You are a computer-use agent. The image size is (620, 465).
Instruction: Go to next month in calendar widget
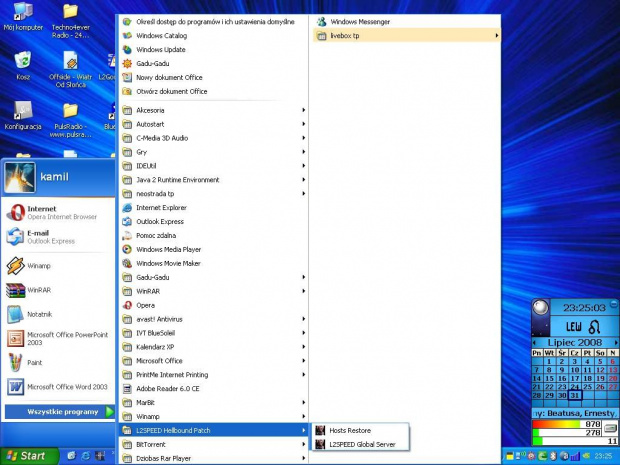(x=616, y=342)
